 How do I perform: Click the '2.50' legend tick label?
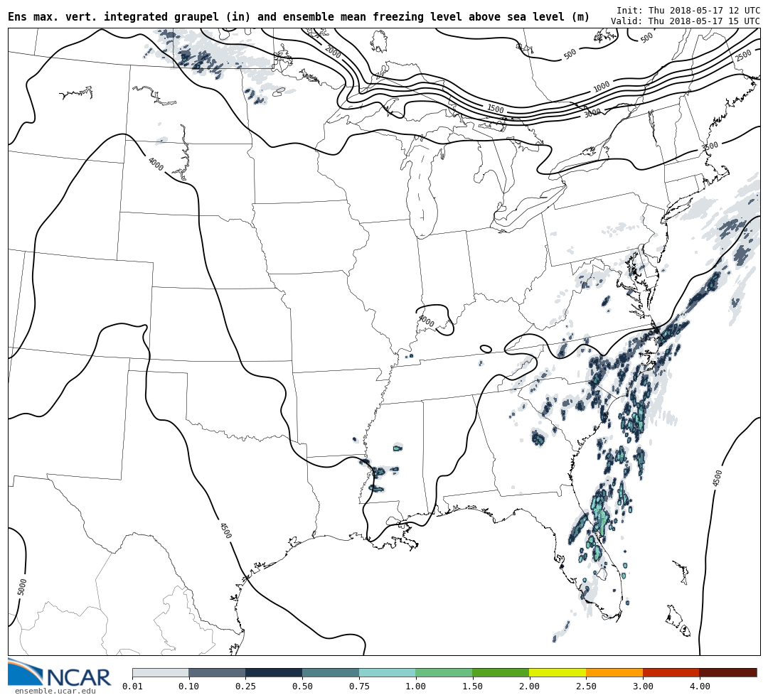click(x=586, y=686)
